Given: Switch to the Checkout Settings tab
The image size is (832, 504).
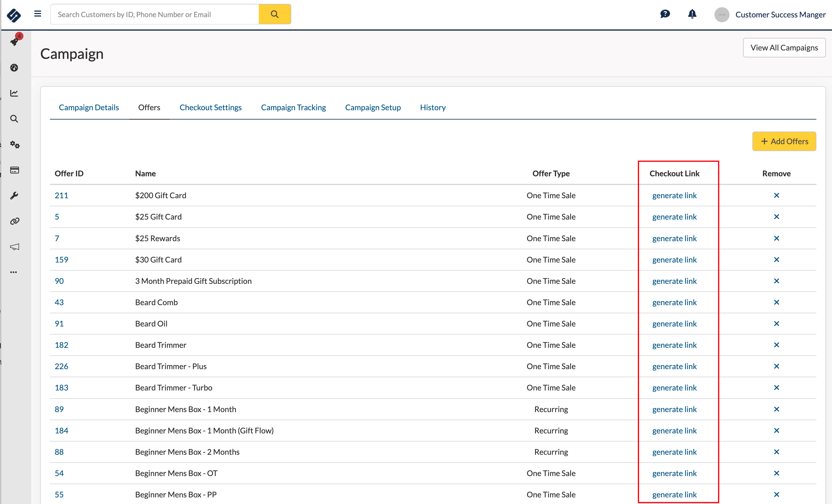Looking at the screenshot, I should tap(210, 108).
